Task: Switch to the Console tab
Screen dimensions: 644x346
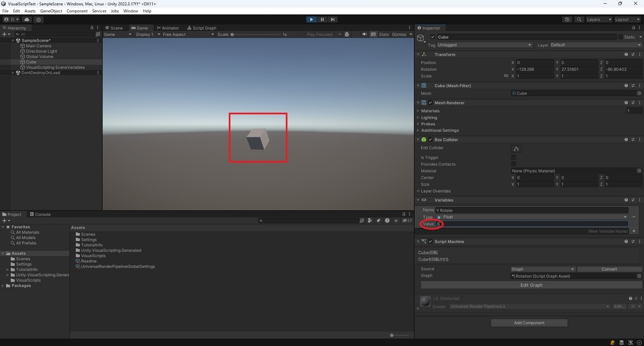Action: pos(40,214)
